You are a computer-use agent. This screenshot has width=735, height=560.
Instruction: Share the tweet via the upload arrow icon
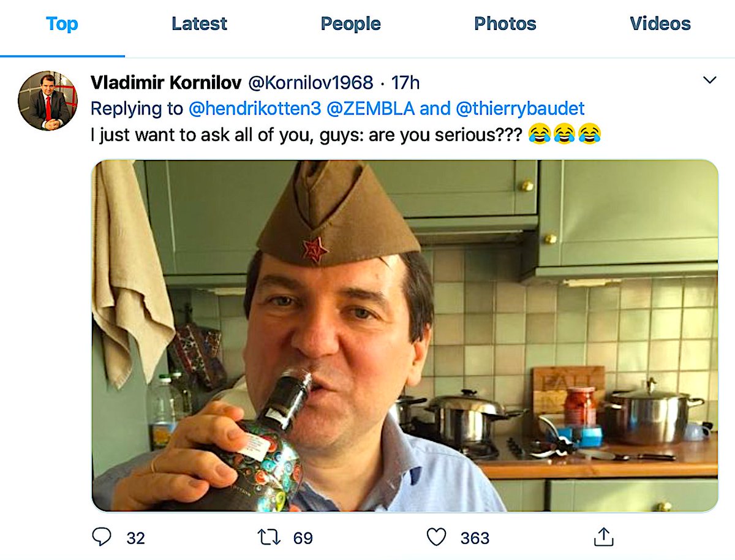coord(603,537)
